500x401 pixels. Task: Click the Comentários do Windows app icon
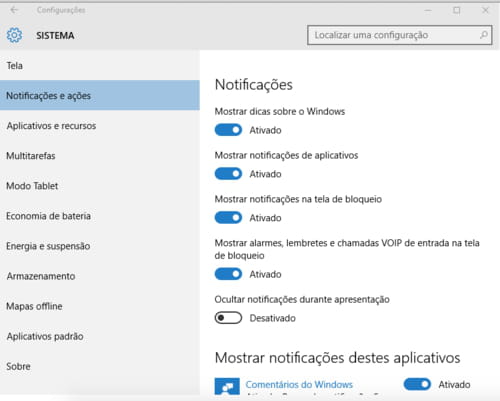tap(227, 386)
